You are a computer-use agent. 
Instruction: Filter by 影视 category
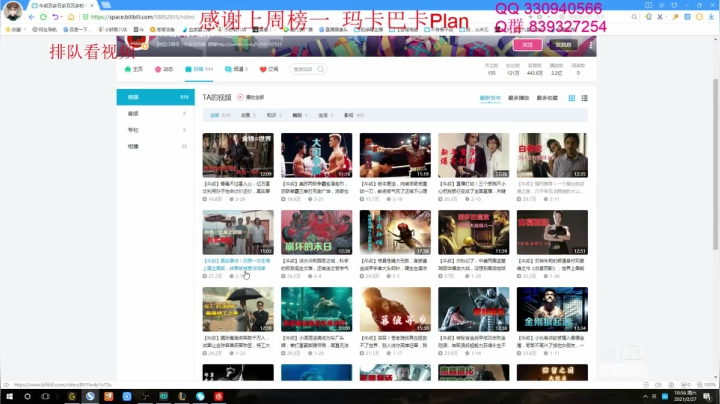coord(354,115)
